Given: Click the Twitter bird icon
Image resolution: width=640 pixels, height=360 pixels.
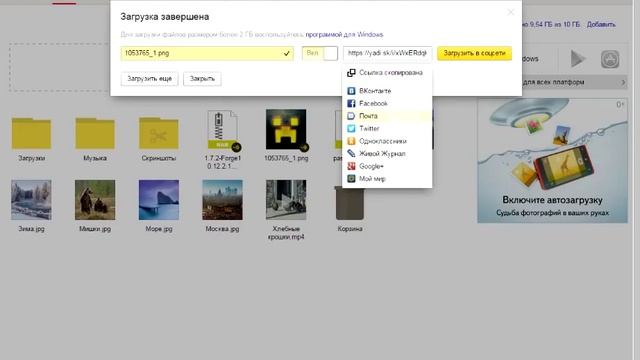Looking at the screenshot, I should 351,129.
